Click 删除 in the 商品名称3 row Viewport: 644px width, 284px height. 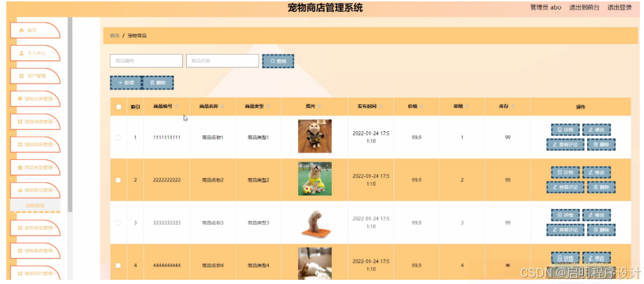[x=601, y=230]
